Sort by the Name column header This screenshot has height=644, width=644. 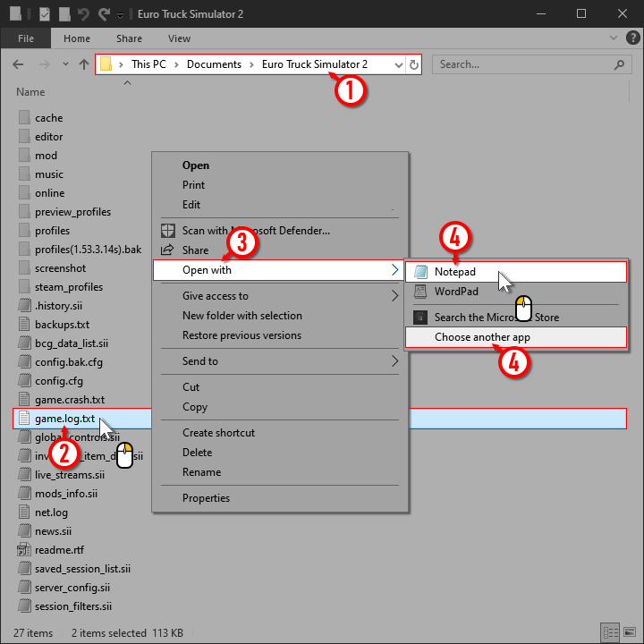[x=30, y=92]
